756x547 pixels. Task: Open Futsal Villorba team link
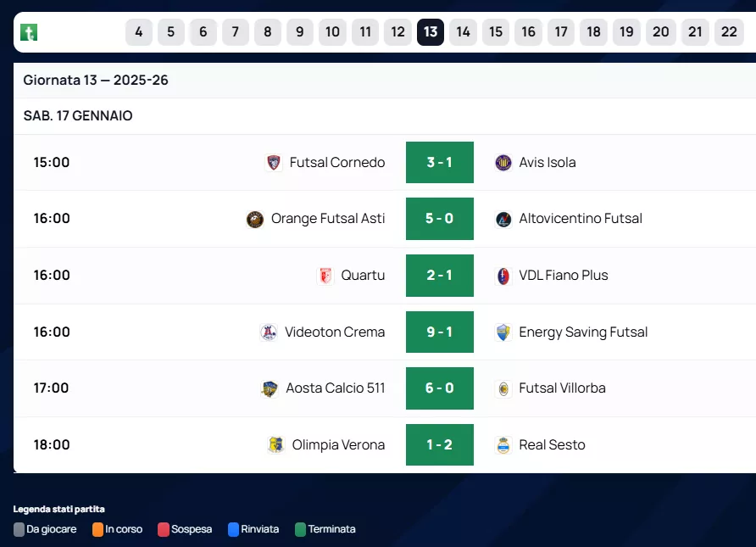tap(562, 388)
